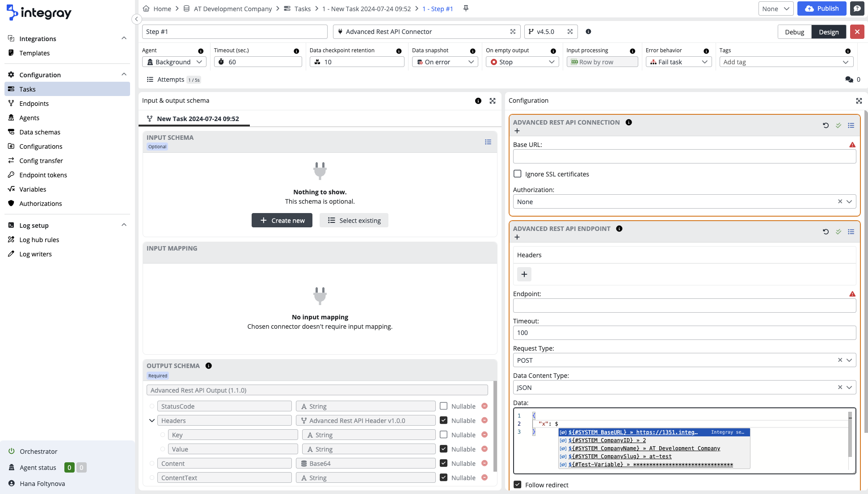Open the Agent Background dropdown

(174, 62)
